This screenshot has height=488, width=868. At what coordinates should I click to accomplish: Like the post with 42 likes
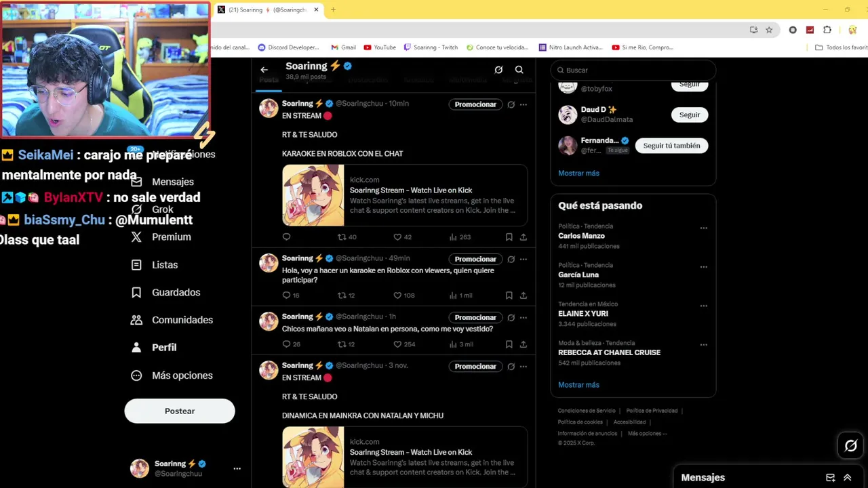click(402, 237)
